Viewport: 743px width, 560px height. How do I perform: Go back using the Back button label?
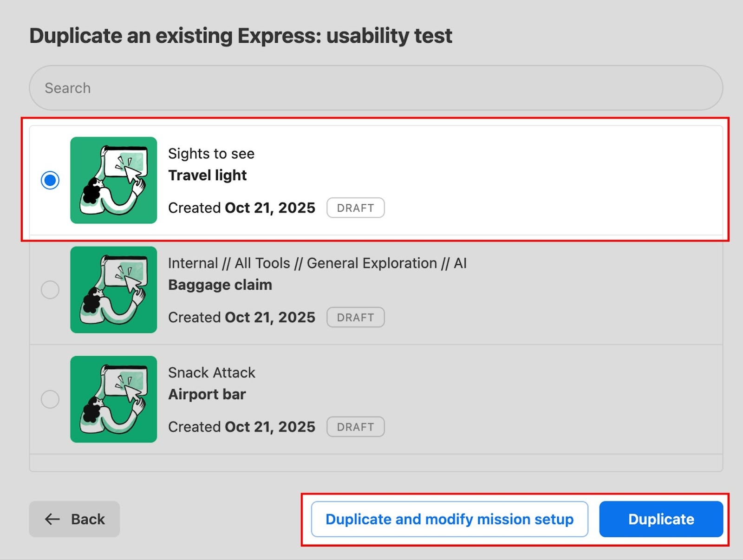click(88, 519)
